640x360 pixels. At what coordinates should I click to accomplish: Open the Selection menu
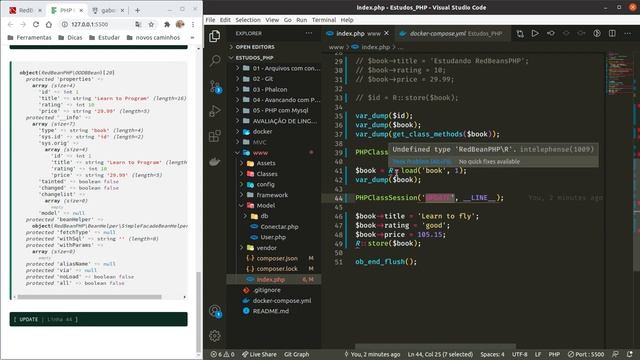tap(248, 20)
